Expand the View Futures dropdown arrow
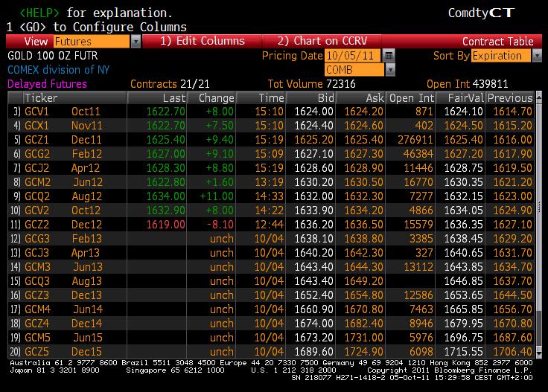The width and height of the screenshot is (548, 392). point(136,42)
